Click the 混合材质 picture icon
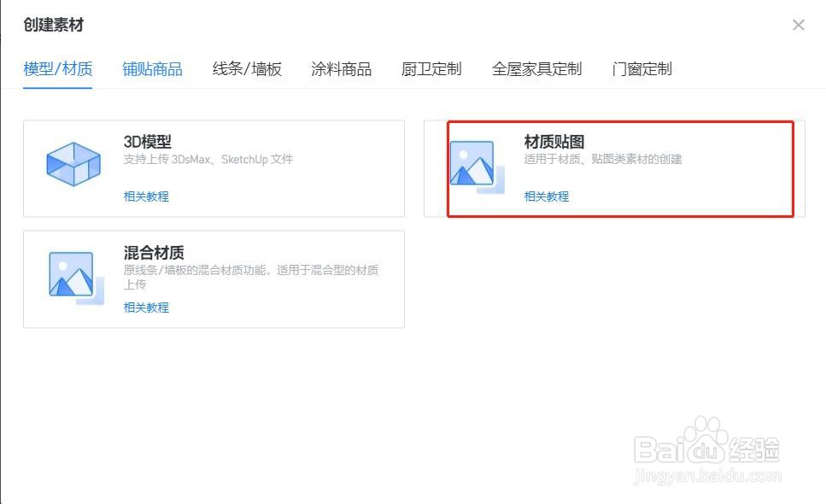 76,278
